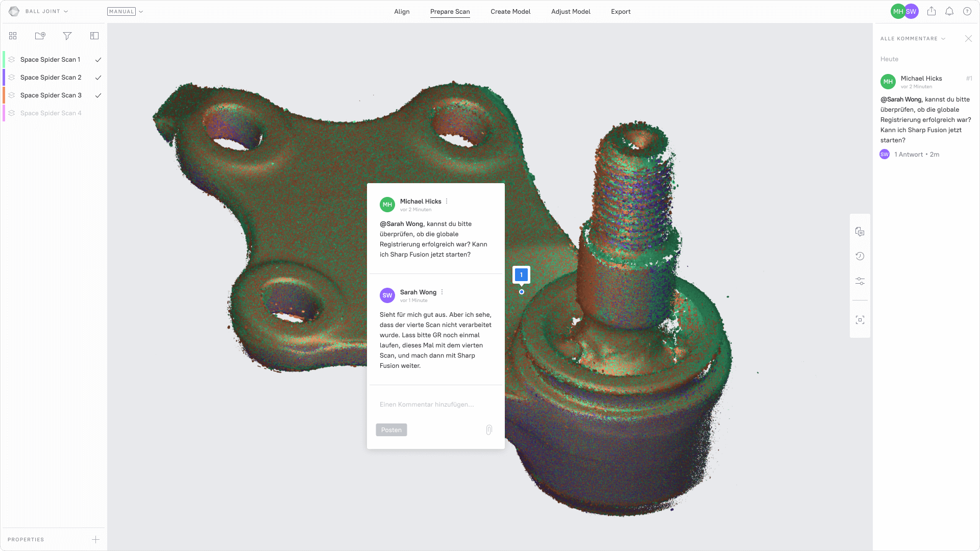
Task: Open the history clock icon
Action: (860, 256)
